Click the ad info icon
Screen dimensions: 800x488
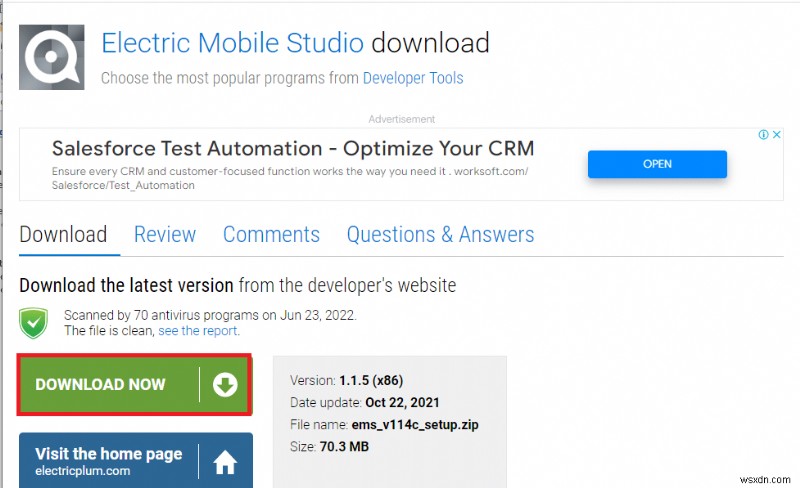764,135
